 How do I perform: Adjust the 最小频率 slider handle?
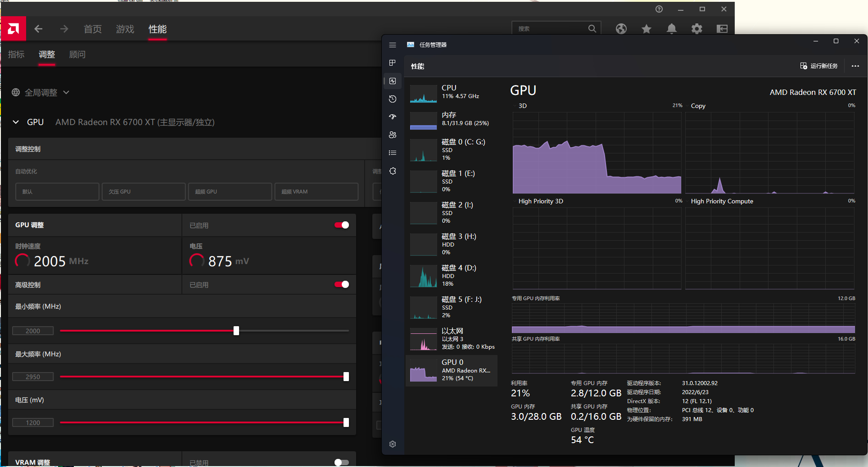point(236,331)
